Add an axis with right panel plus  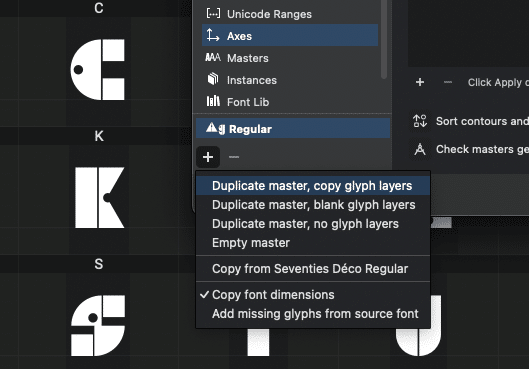click(x=420, y=82)
